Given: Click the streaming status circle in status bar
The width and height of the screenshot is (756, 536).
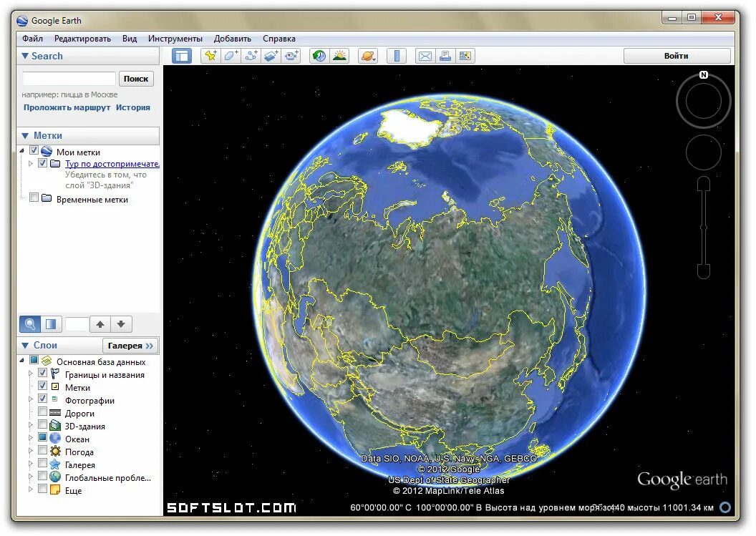Looking at the screenshot, I should (724, 507).
